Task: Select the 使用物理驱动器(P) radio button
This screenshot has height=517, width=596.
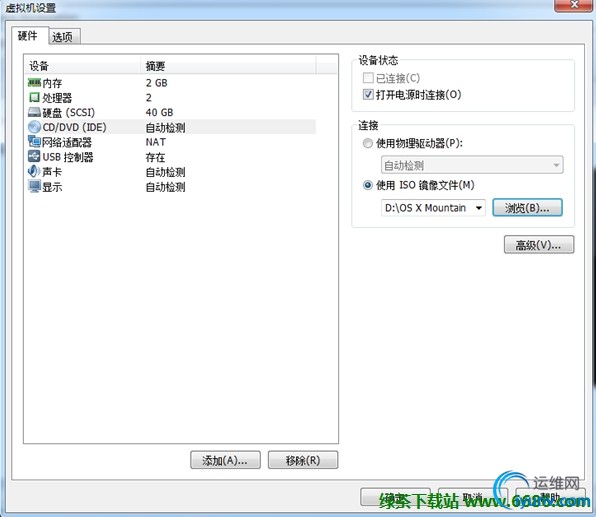Action: tap(368, 143)
